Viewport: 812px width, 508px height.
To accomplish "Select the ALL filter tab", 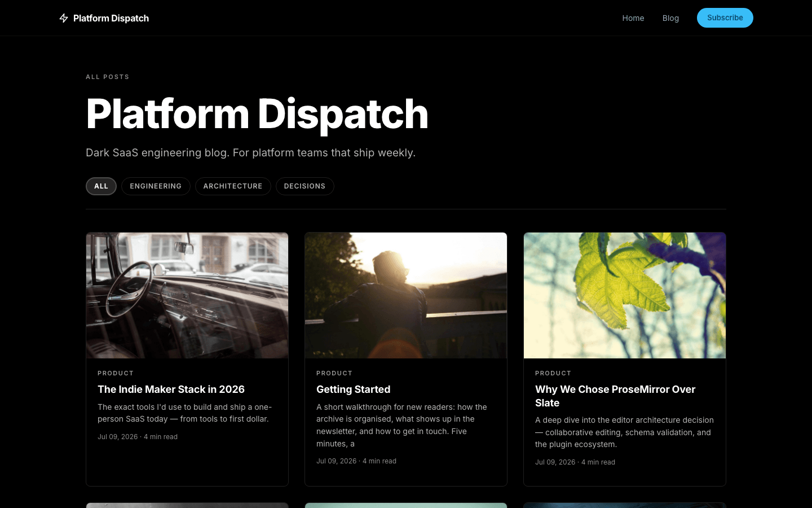I will [101, 186].
